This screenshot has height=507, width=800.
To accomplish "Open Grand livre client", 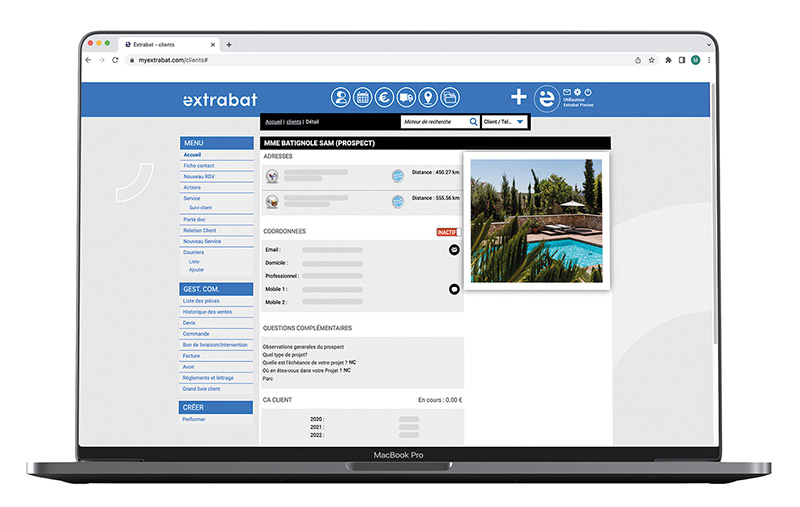I will [x=202, y=389].
